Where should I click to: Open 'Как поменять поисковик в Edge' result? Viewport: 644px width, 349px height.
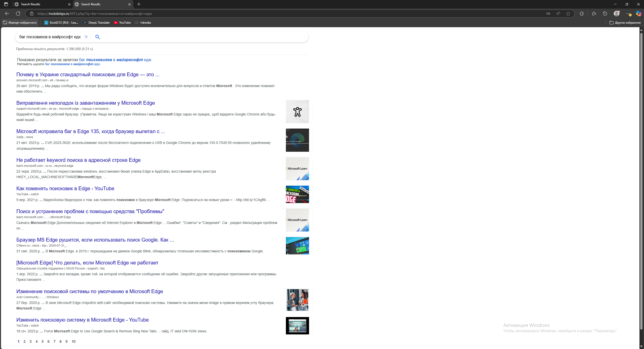click(65, 188)
